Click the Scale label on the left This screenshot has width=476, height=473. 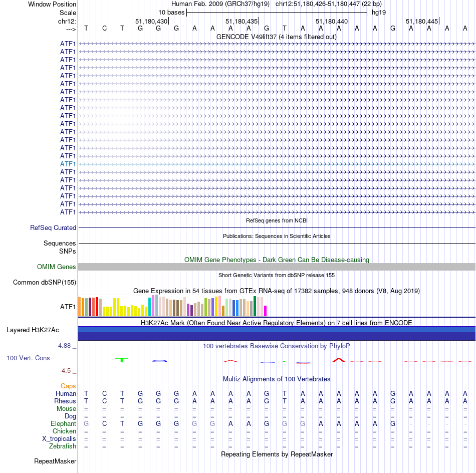68,13
